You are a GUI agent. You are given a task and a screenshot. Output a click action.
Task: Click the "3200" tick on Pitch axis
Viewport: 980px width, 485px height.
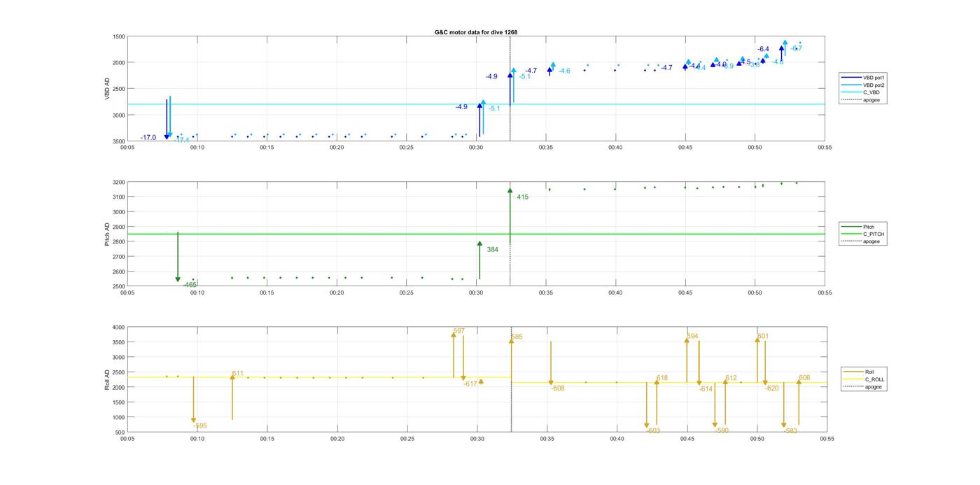pyautogui.click(x=119, y=183)
